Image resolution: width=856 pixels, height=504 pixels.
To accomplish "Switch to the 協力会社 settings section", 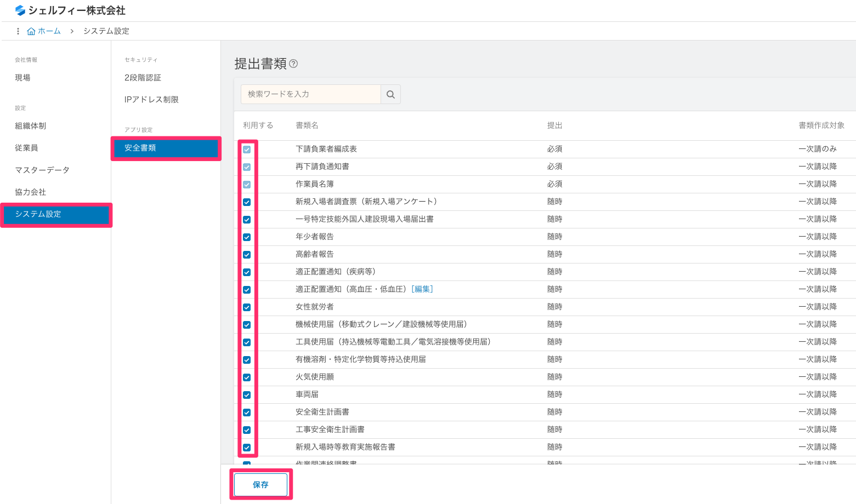I will click(x=30, y=192).
